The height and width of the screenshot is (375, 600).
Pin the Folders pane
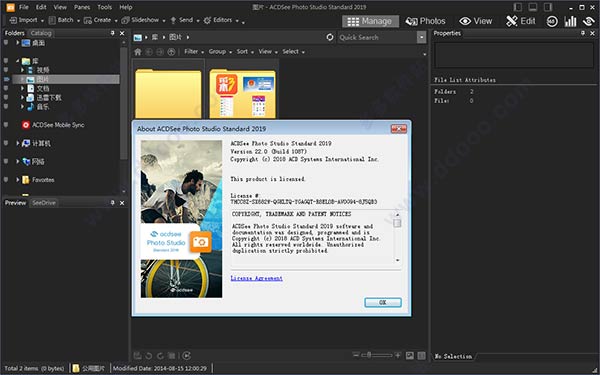[x=112, y=33]
